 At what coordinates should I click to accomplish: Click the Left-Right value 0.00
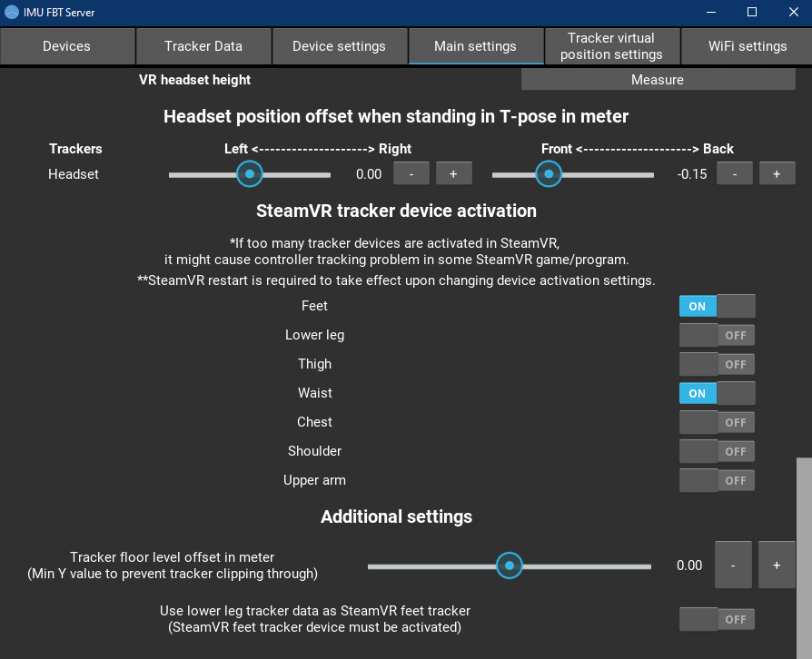[369, 174]
